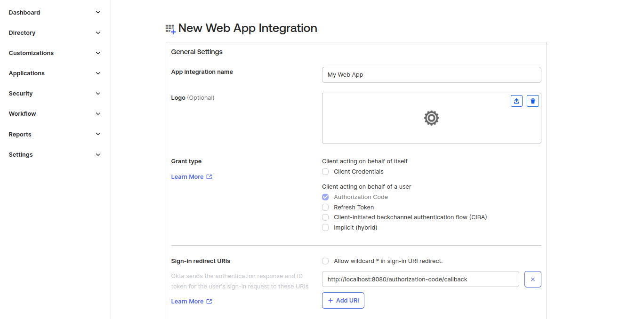Click the gear placeholder in the logo preview
This screenshot has height=319, width=644.
[431, 118]
